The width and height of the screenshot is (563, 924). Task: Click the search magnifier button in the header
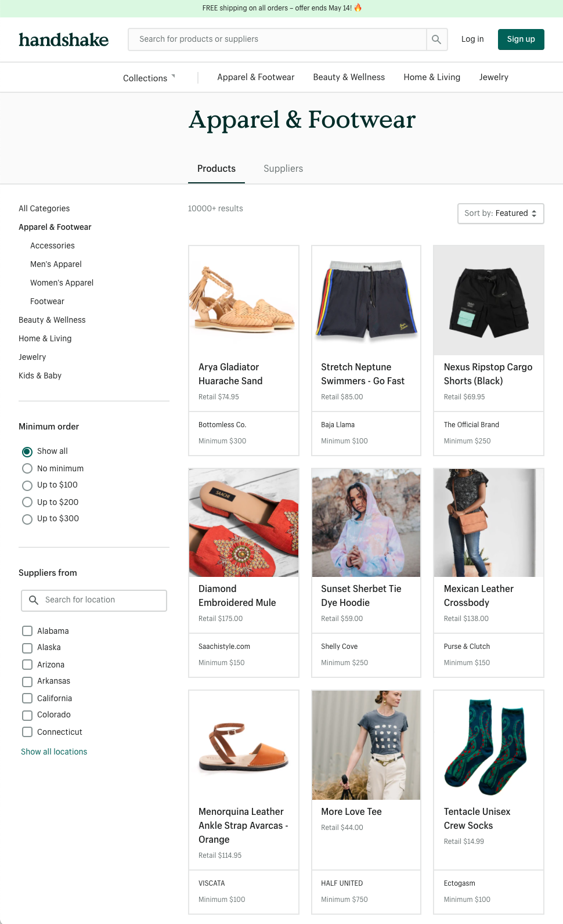[436, 39]
